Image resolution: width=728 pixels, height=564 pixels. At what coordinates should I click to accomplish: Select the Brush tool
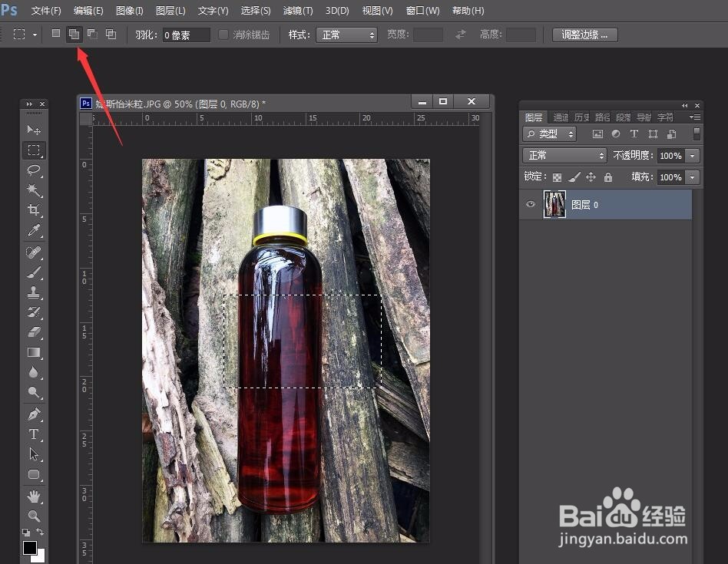[34, 272]
